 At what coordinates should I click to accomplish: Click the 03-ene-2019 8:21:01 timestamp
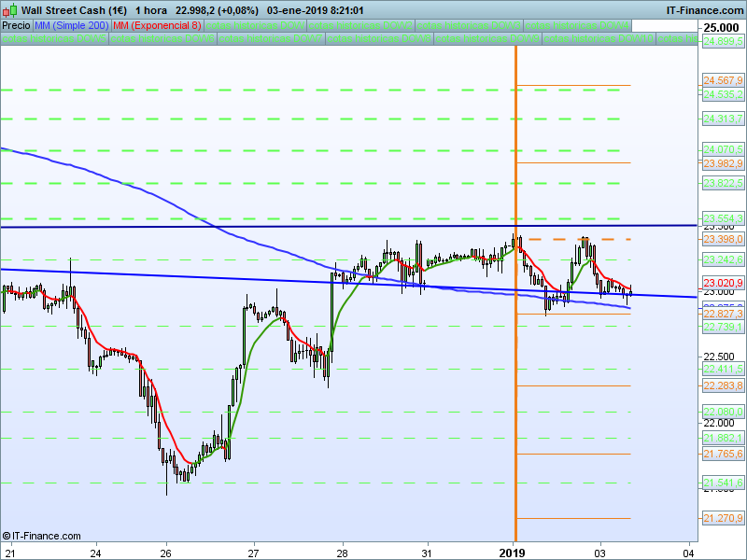(315, 10)
